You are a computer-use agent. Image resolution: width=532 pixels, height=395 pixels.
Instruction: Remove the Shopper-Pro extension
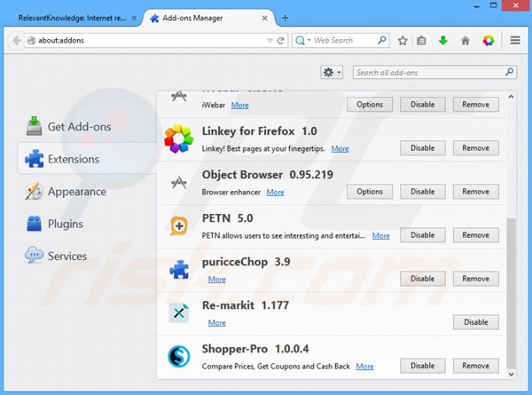tap(475, 366)
